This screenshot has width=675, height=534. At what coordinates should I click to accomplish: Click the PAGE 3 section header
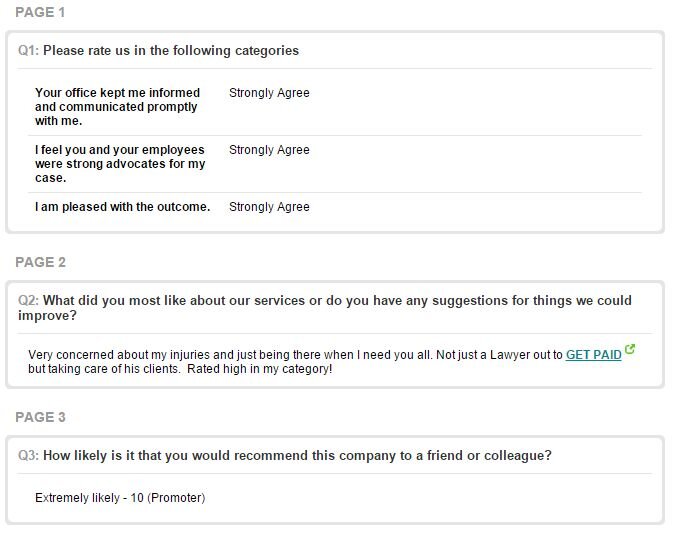(40, 417)
